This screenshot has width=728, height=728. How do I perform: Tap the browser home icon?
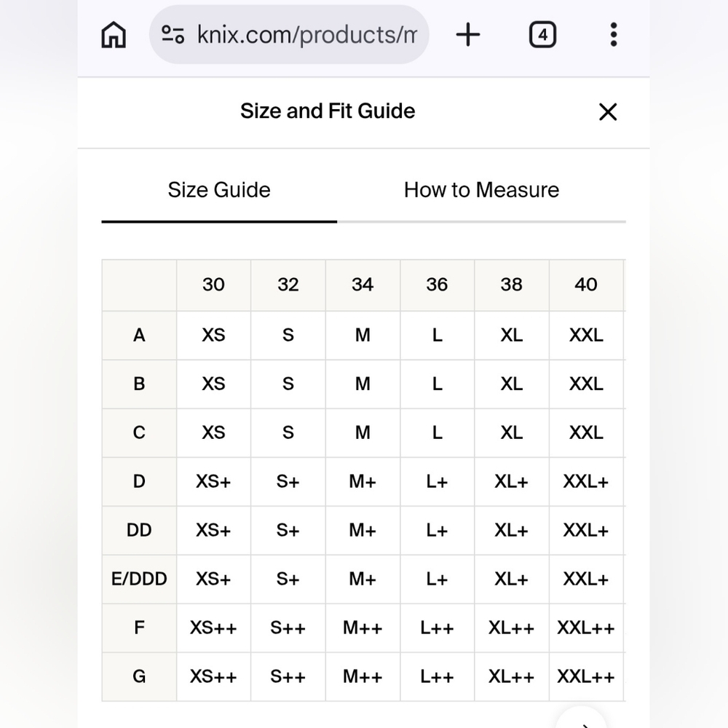point(114,35)
